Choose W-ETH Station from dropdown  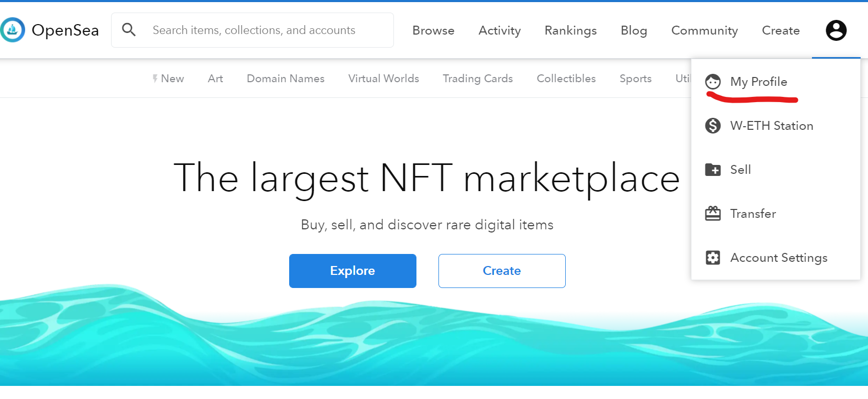776,126
